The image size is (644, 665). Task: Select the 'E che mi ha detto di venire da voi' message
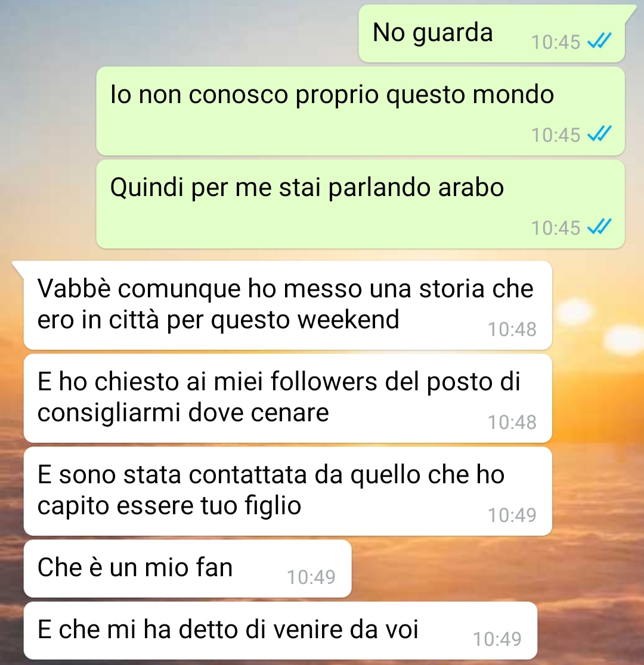(x=280, y=630)
